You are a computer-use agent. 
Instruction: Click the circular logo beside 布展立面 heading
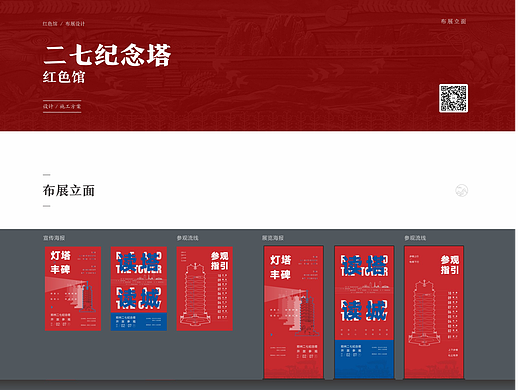point(462,190)
